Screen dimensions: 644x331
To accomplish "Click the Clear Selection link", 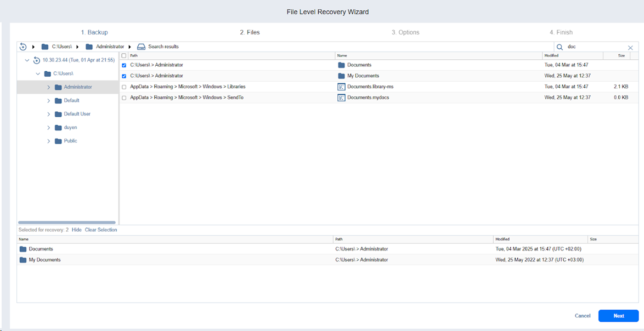I will 101,230.
